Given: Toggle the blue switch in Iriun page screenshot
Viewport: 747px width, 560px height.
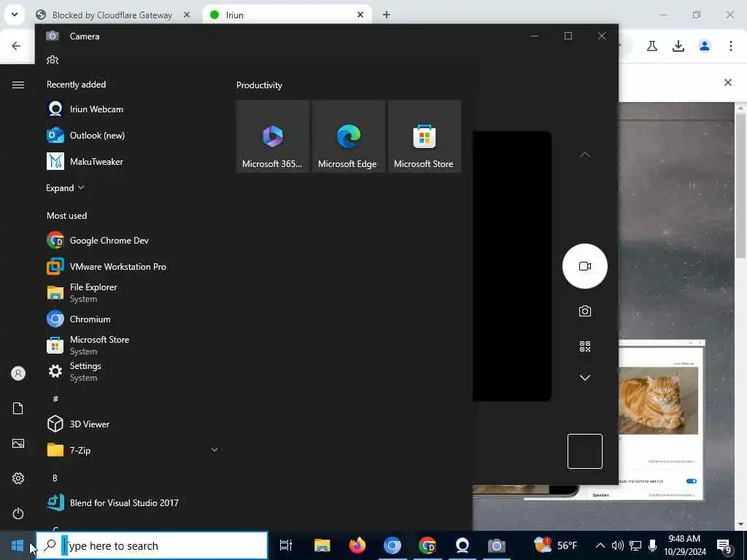Looking at the screenshot, I should pyautogui.click(x=692, y=481).
